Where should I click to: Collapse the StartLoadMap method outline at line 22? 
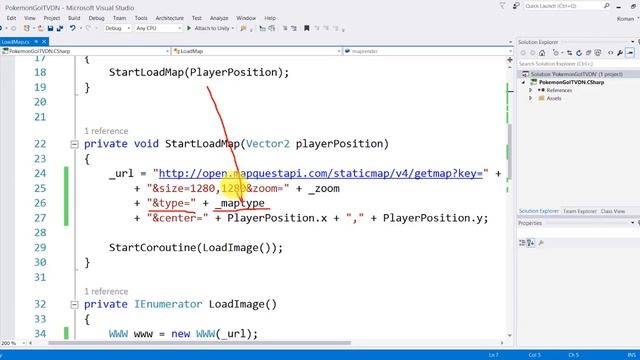(74, 144)
